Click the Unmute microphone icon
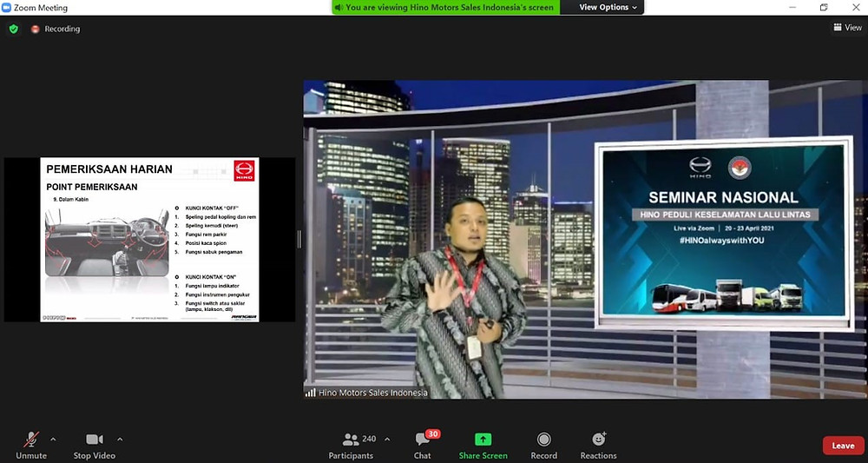 point(31,440)
